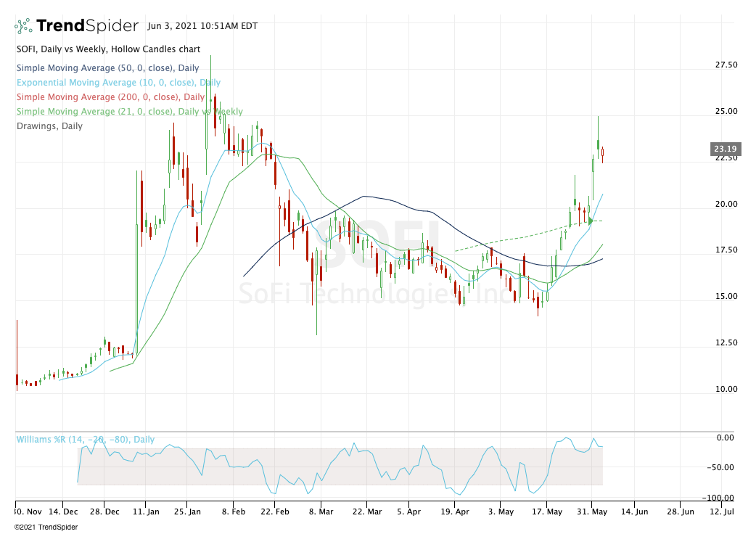
Task: Click the 25.00 price axis label
Action: tap(726, 111)
